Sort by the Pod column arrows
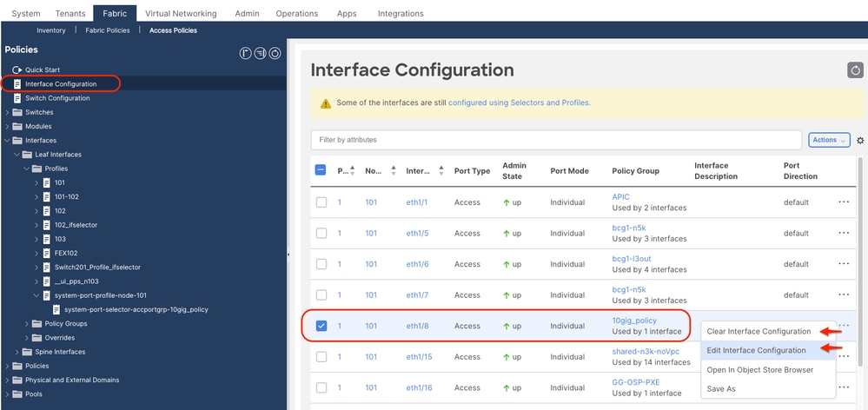 click(353, 170)
